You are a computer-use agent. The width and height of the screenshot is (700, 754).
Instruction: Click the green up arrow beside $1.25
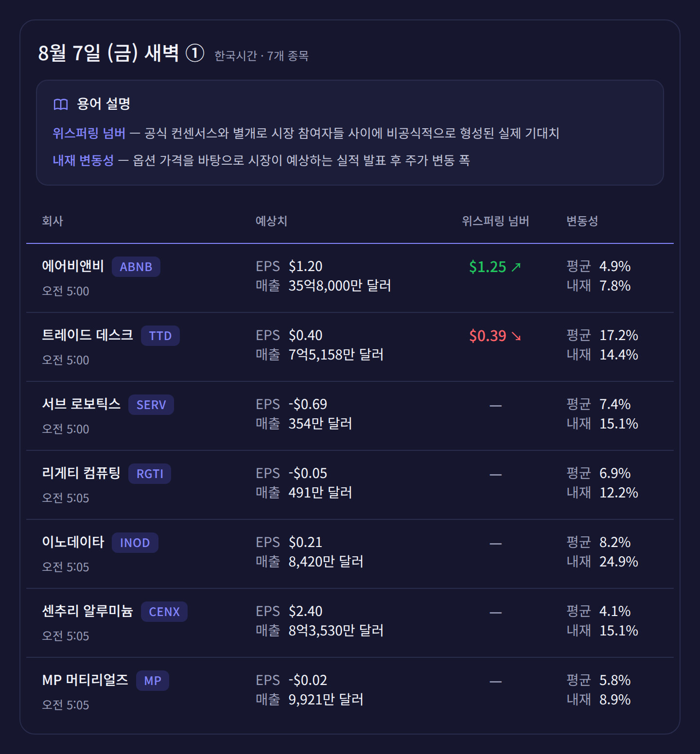(516, 267)
